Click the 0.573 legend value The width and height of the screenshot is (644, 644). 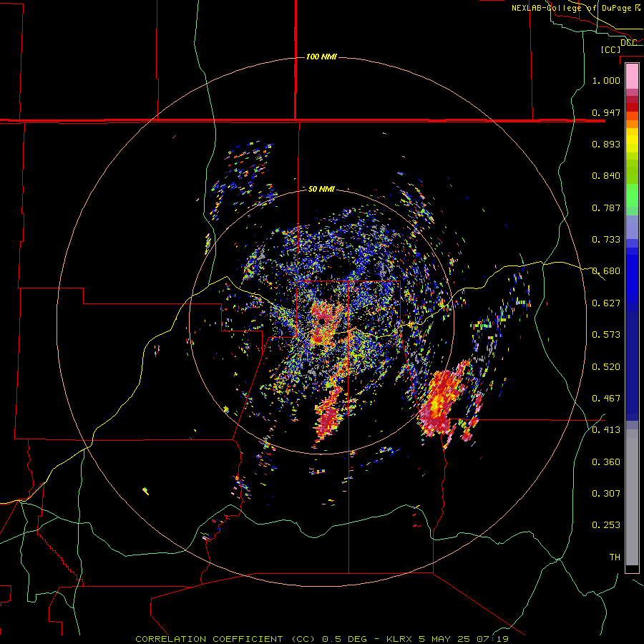pyautogui.click(x=606, y=335)
